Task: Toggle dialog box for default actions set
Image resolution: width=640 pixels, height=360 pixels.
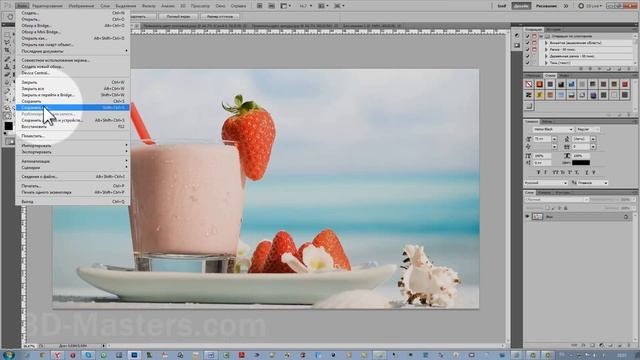Action: click(x=534, y=36)
